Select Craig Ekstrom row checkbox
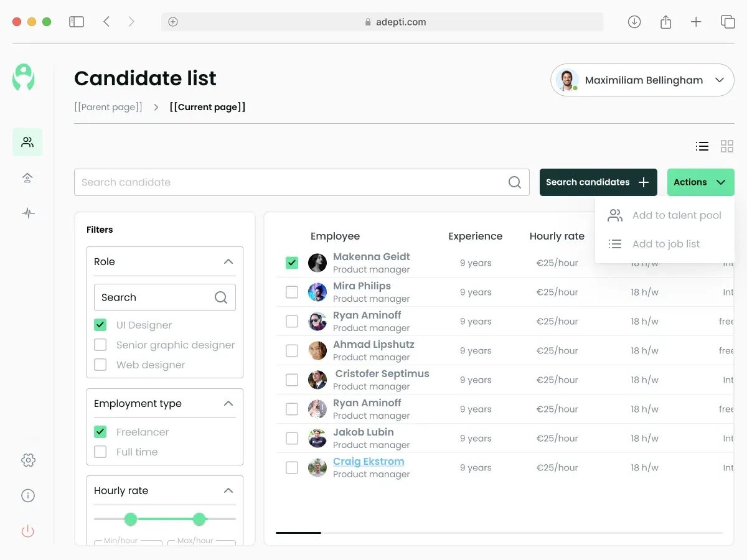 pyautogui.click(x=292, y=467)
